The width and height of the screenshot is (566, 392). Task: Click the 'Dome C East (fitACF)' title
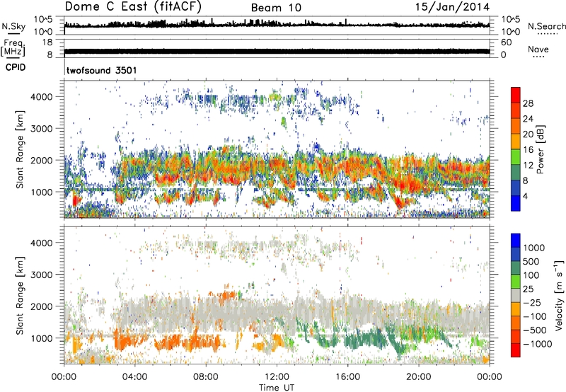pos(133,7)
